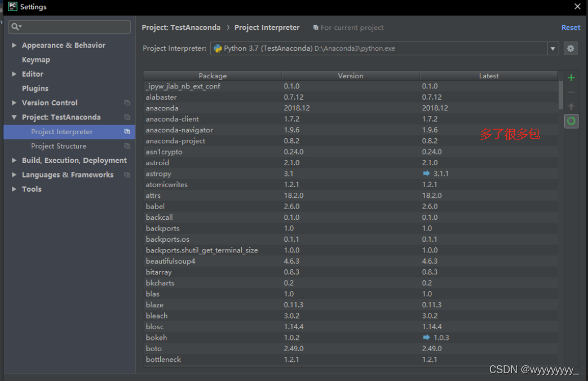
Task: Open Appearance & Behavior settings
Action: point(64,45)
